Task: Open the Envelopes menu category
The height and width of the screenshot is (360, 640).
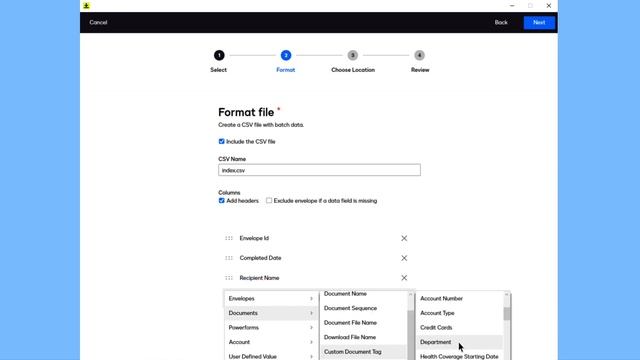Action: (270, 299)
